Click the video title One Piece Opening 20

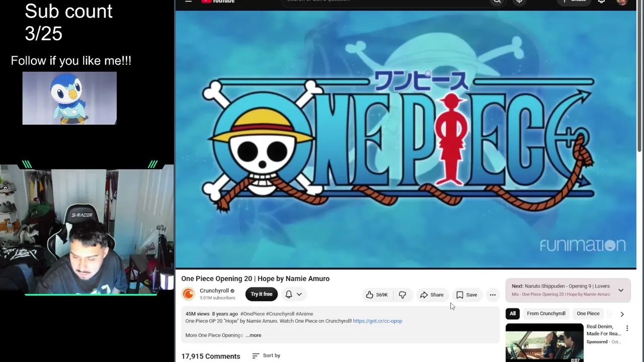[256, 279]
